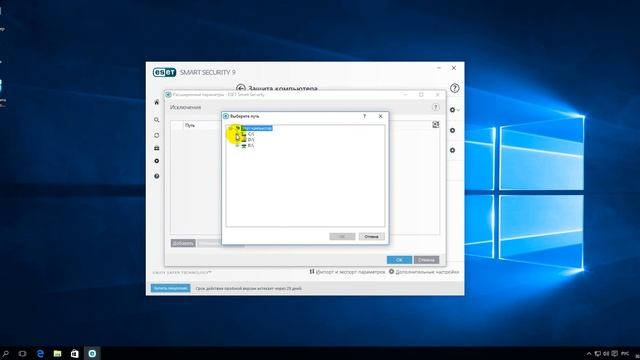Open Дополнительные настройки link
The image size is (640, 360).
coord(424,272)
